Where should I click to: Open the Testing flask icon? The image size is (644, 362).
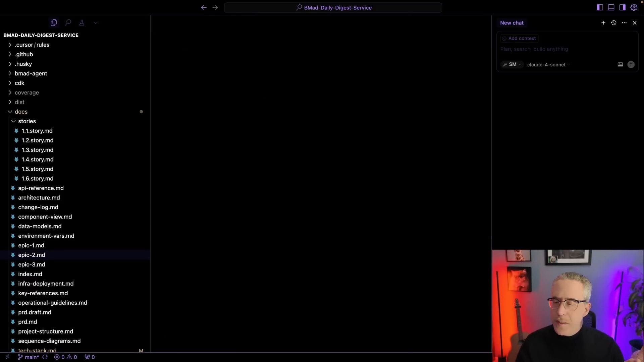tap(82, 22)
